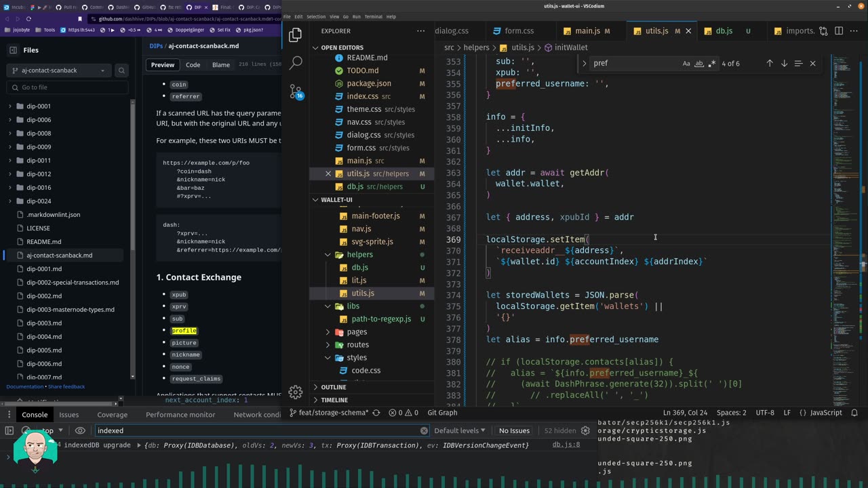The width and height of the screenshot is (868, 488).
Task: Change JavaScript language mode in status bar
Action: (821, 412)
